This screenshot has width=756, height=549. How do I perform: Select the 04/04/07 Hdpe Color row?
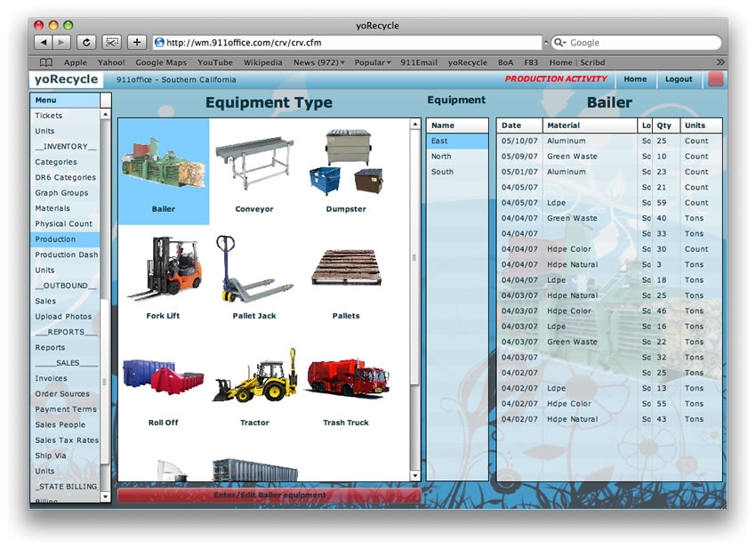pos(609,249)
